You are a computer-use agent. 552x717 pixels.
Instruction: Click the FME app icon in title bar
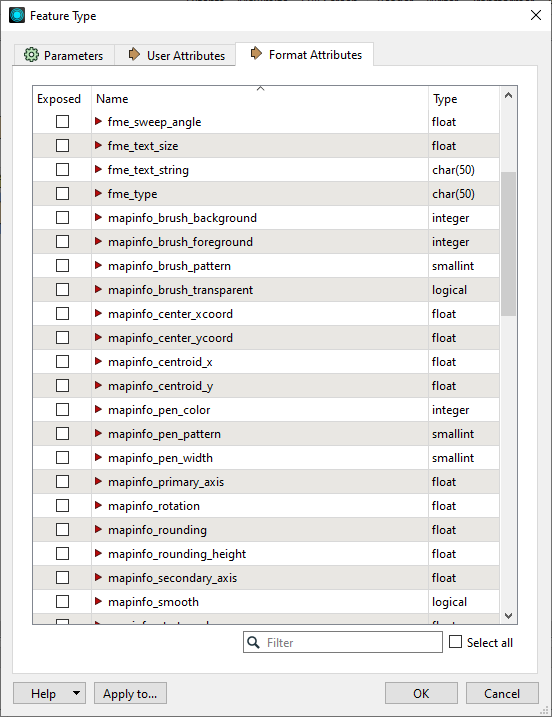click(x=17, y=15)
